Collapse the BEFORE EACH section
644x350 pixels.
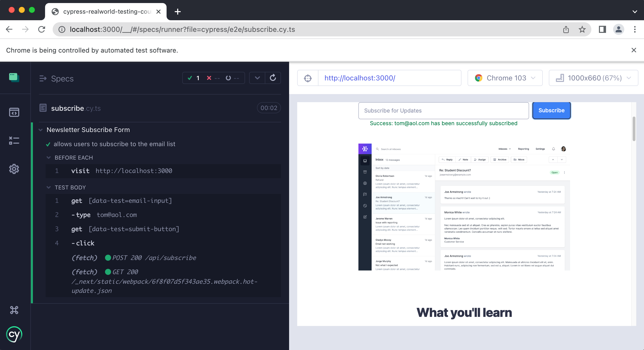(x=49, y=158)
